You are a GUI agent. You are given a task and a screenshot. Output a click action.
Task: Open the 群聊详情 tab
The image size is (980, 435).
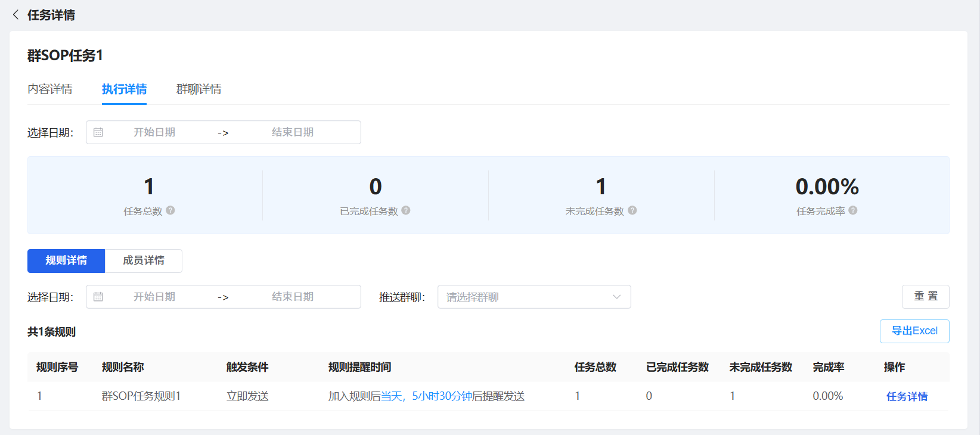199,89
